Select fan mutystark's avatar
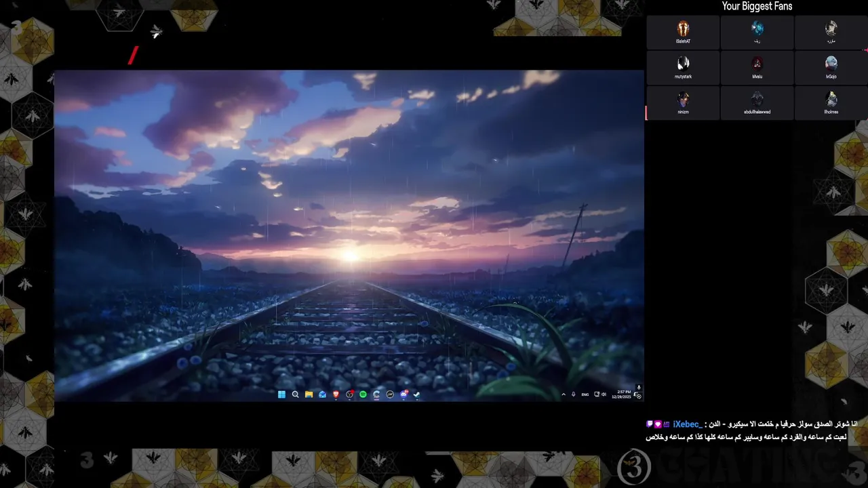The image size is (868, 488). coord(683,64)
